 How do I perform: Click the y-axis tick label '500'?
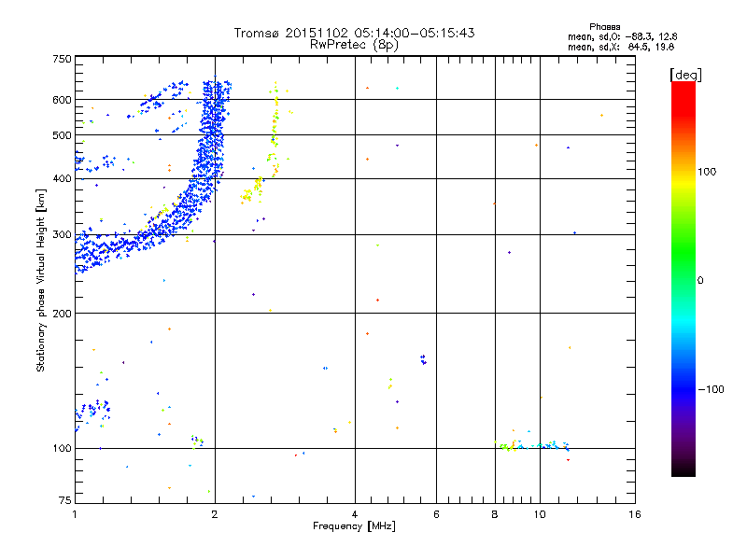63,135
